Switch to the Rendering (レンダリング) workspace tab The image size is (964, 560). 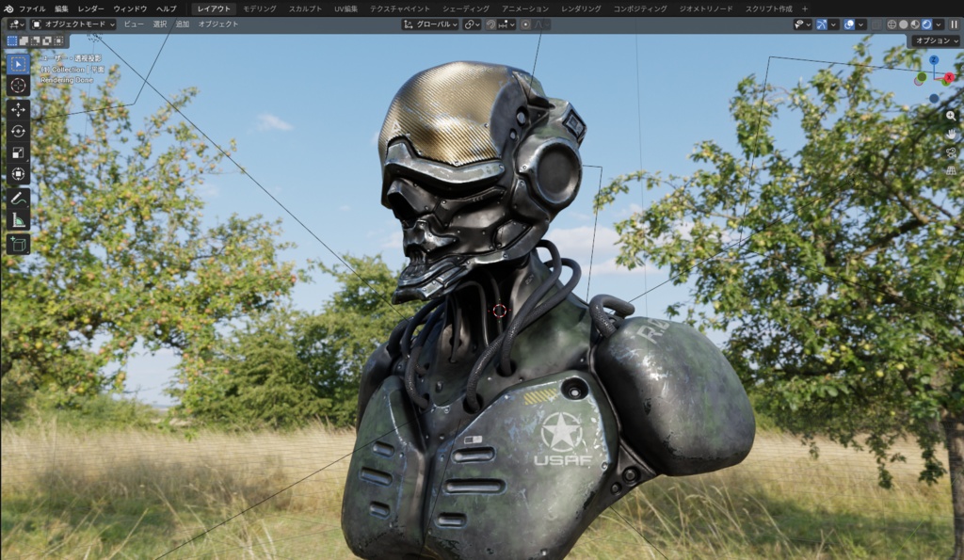point(581,8)
